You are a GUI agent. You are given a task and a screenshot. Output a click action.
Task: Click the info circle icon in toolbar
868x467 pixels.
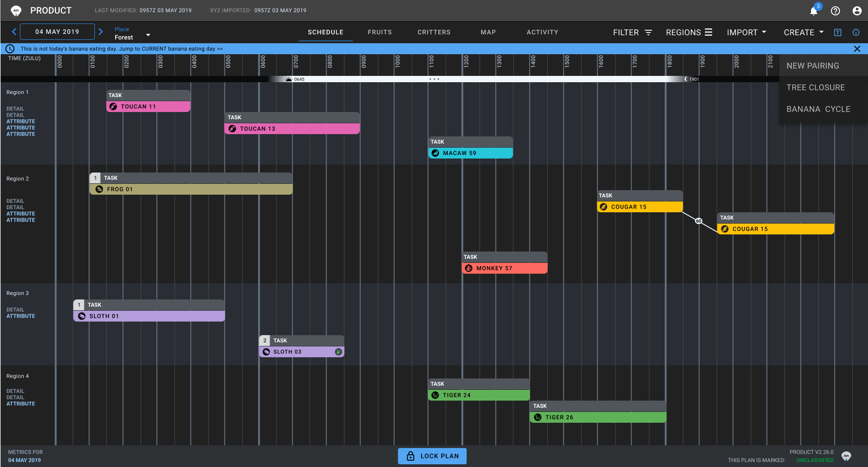(856, 33)
